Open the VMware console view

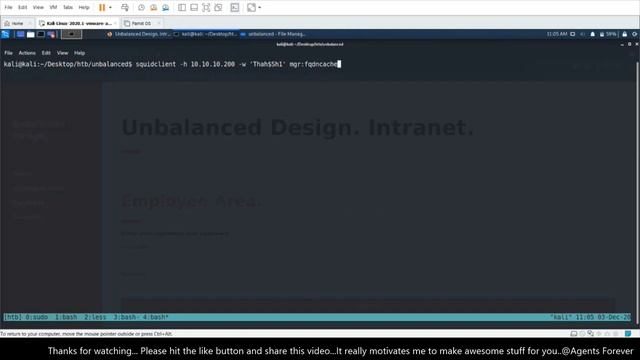(x=235, y=7)
